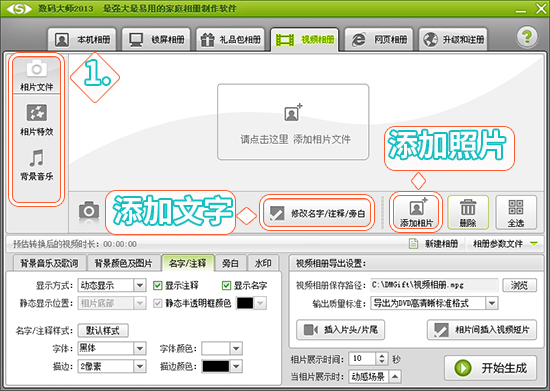The width and height of the screenshot is (550, 391).
Task: Open the 相片文件 sidebar section
Action: click(36, 76)
